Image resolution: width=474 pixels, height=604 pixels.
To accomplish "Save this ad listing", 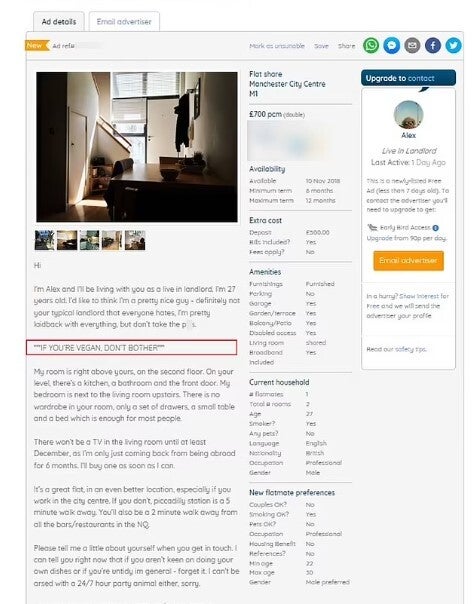I will [321, 46].
